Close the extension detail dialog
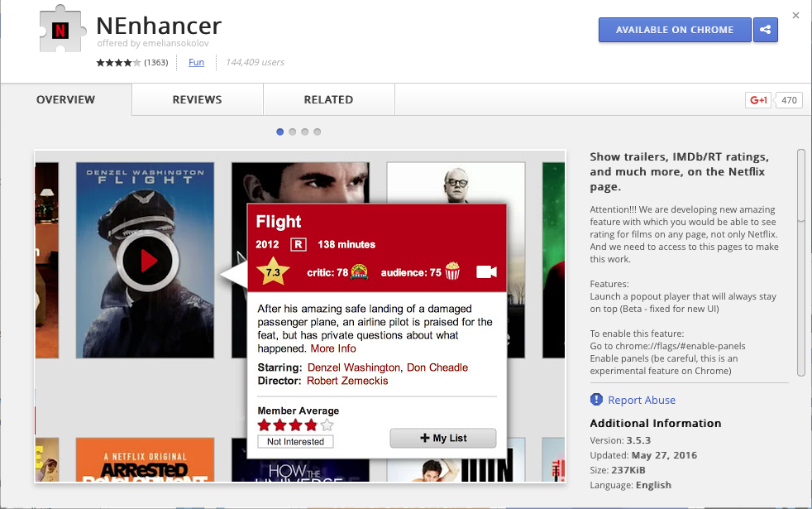The width and height of the screenshot is (812, 509). click(x=795, y=15)
